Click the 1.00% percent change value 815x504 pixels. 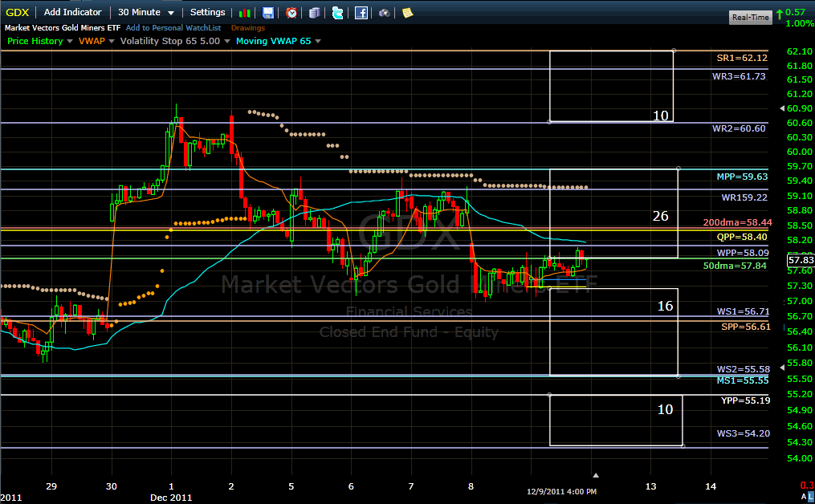[x=800, y=23]
